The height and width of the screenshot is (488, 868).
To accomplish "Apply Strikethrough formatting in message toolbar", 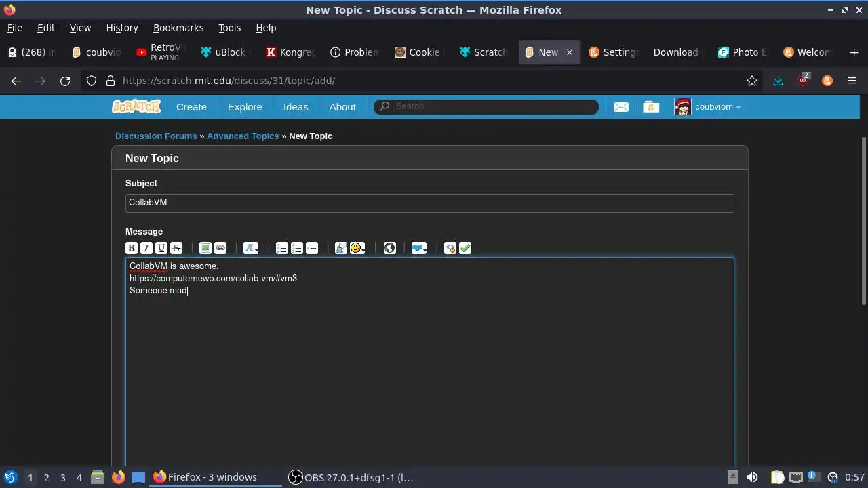I will [176, 248].
